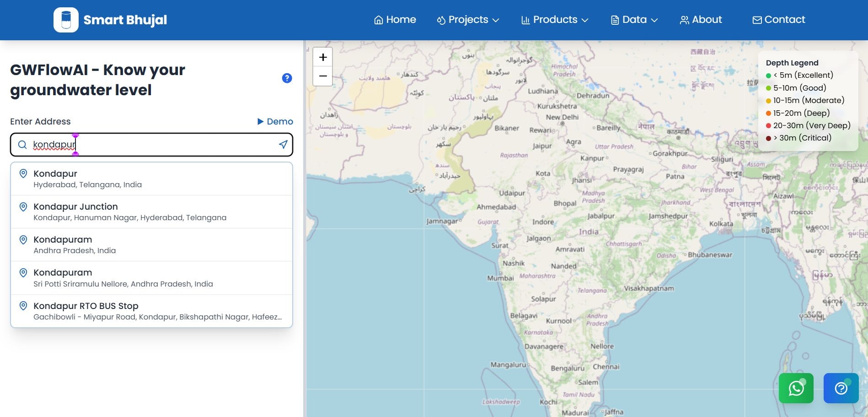Open the About page
868x417 pixels.
point(701,20)
